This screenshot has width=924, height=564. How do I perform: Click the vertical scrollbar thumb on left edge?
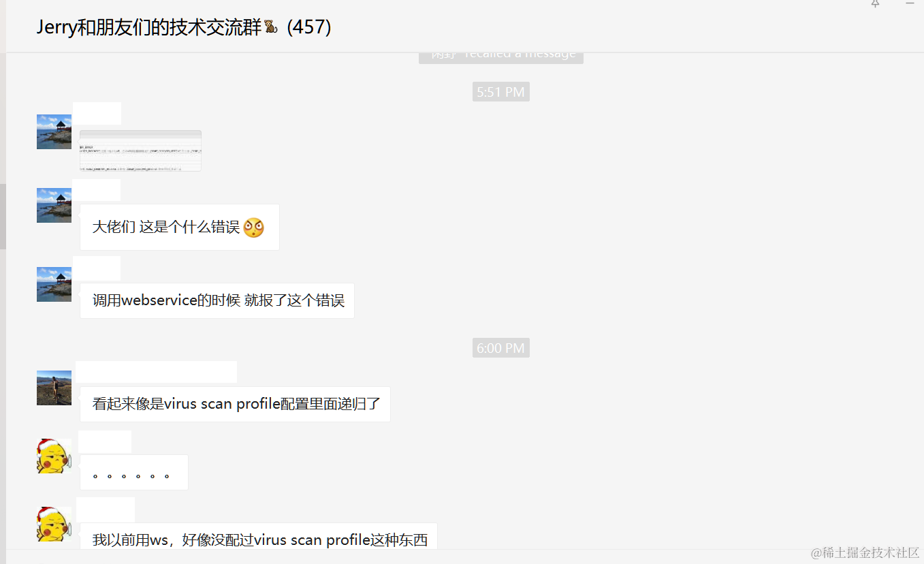[x=3, y=217]
